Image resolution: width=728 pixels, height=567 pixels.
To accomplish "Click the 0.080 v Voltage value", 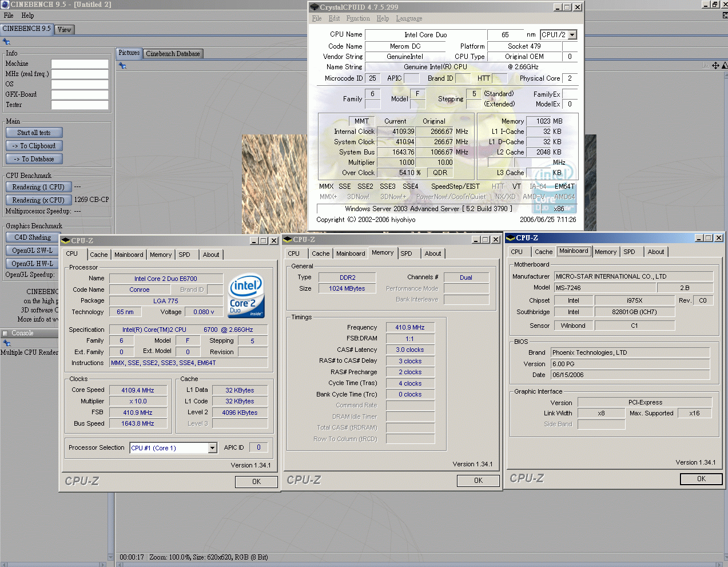I will pos(204,312).
